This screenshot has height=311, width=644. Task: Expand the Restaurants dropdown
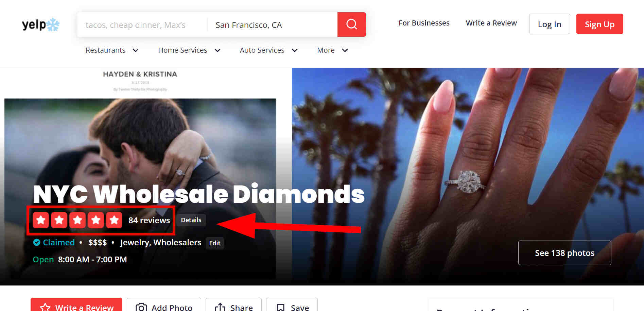112,50
